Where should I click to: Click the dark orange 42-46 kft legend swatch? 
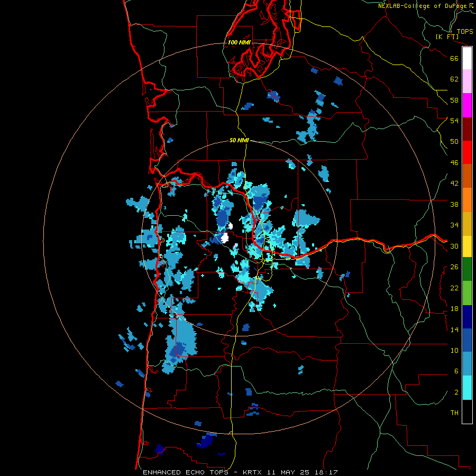[x=467, y=176]
